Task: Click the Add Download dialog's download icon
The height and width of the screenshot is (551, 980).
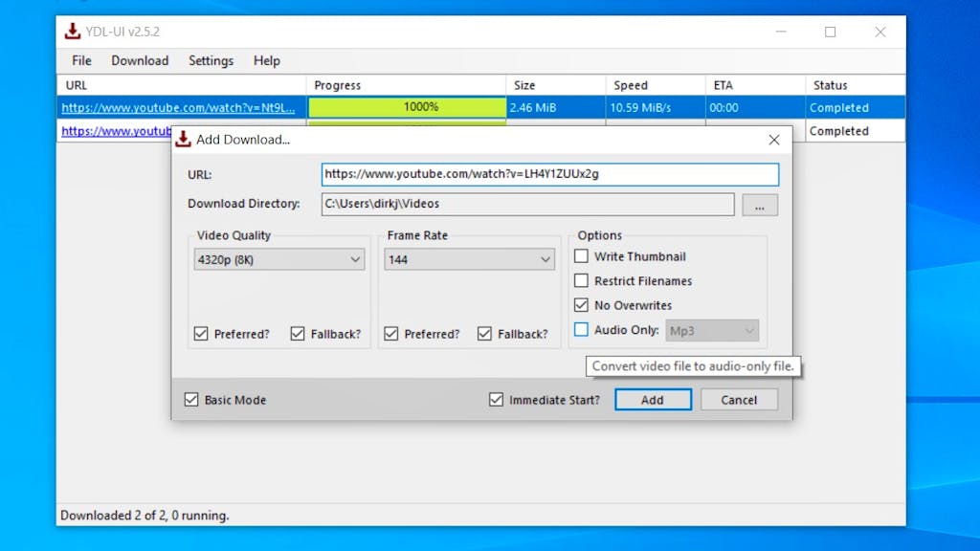Action: (x=183, y=140)
